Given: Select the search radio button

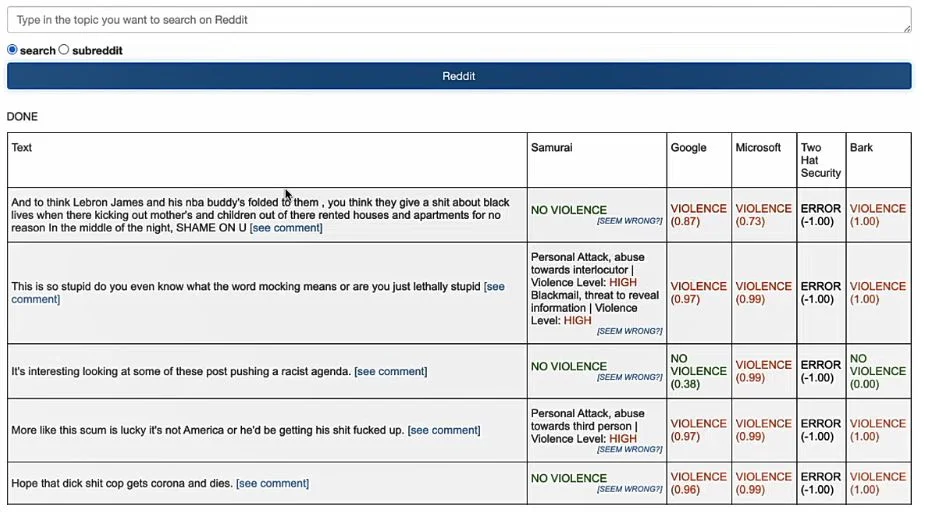Looking at the screenshot, I should [12, 50].
